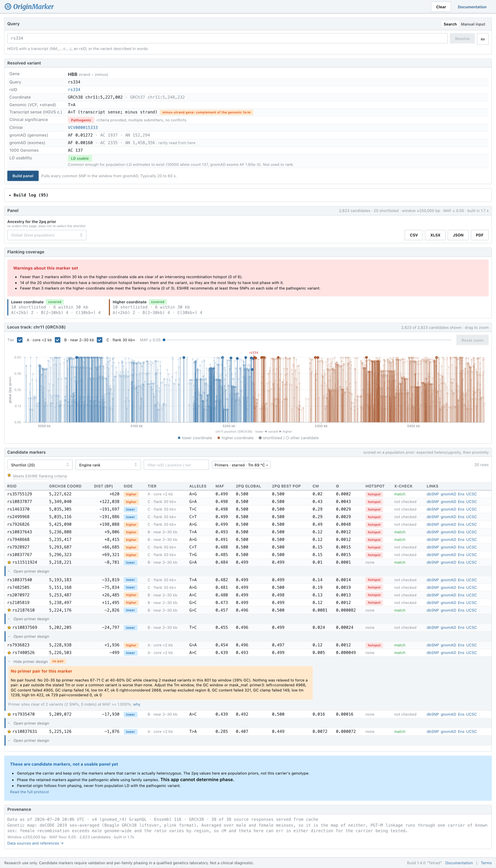Expand the Build log section
The height and width of the screenshot is (868, 496).
tap(29, 195)
